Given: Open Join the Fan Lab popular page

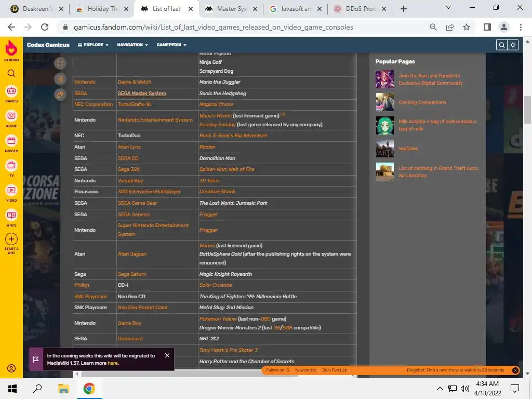Looking at the screenshot, I should pos(431,79).
